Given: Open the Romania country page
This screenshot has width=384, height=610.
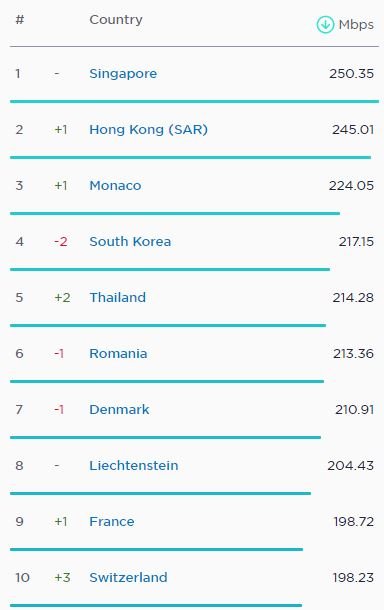Looking at the screenshot, I should pos(118,354).
